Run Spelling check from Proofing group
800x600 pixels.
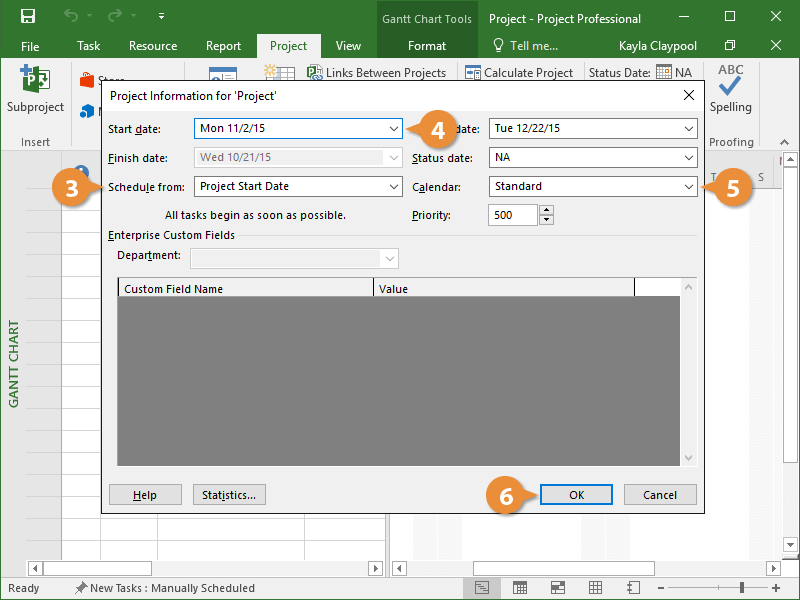click(730, 90)
